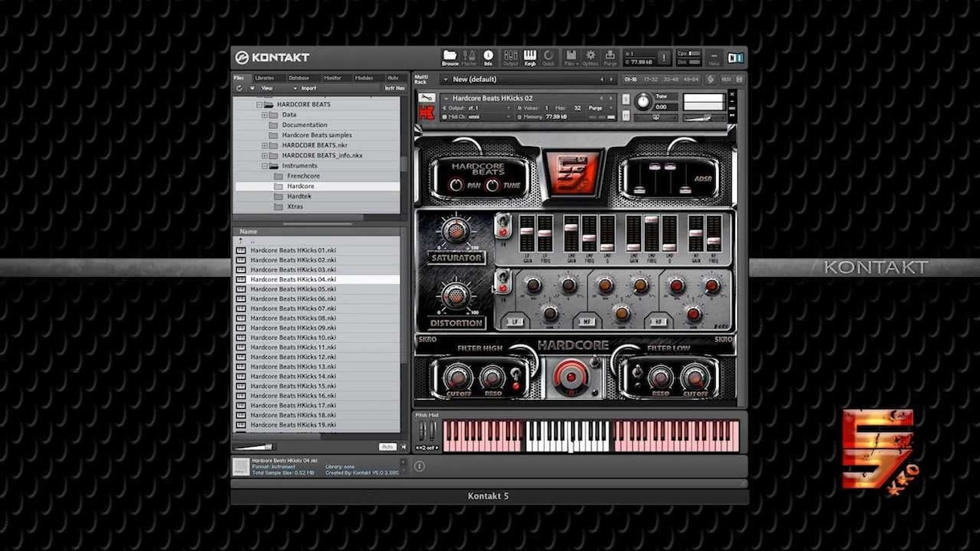Open the Quick-load catalog
This screenshot has height=551, width=980.
coord(549,58)
